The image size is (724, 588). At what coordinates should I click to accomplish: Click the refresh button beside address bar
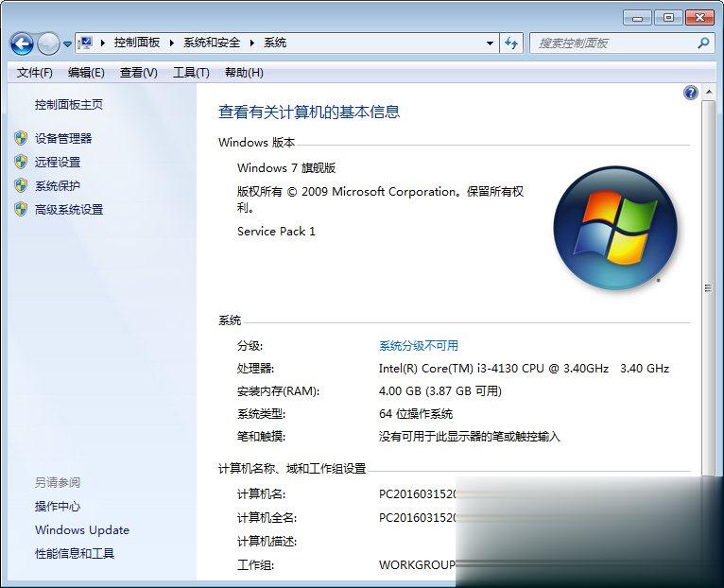tap(511, 43)
